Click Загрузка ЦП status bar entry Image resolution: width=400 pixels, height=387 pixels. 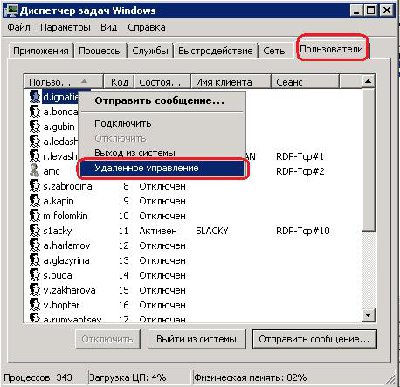tap(127, 378)
